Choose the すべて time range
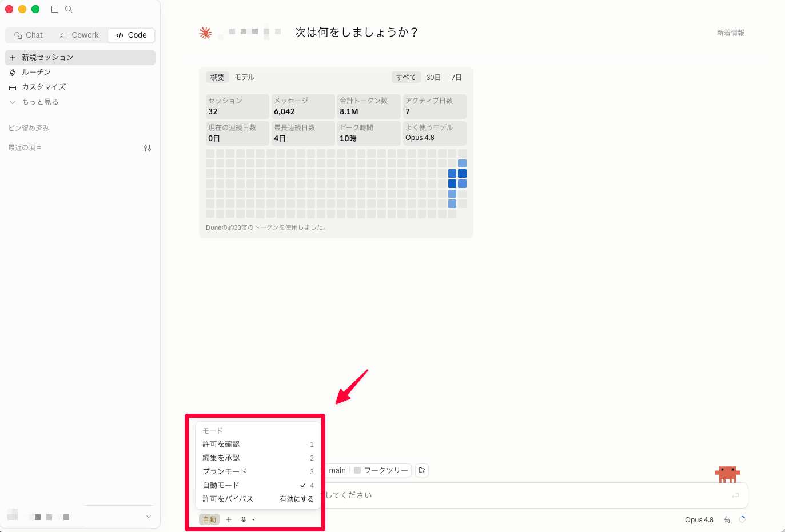The height and width of the screenshot is (532, 785). 406,77
